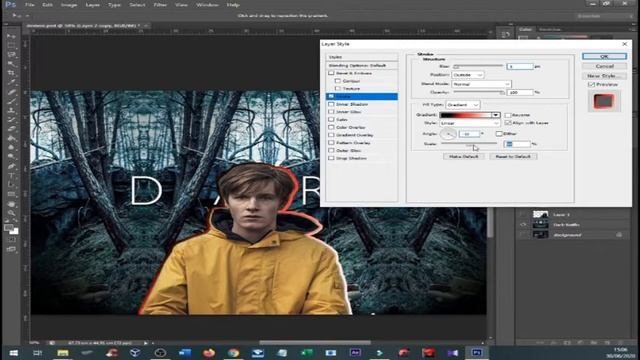Select the Hand tool
This screenshot has width=640, height=360.
point(11,203)
